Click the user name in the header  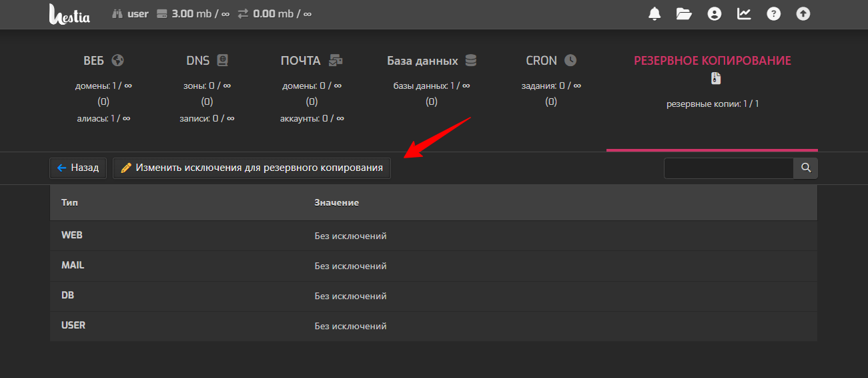click(138, 13)
